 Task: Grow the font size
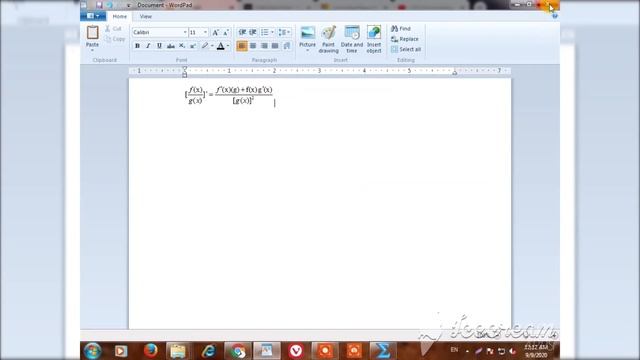coord(216,32)
